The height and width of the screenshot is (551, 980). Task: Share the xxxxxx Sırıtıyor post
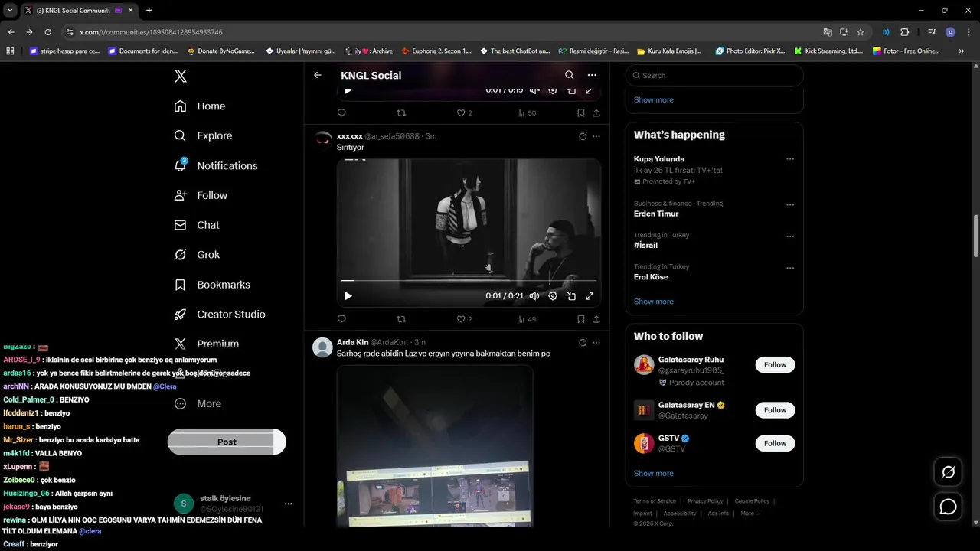[x=596, y=319]
